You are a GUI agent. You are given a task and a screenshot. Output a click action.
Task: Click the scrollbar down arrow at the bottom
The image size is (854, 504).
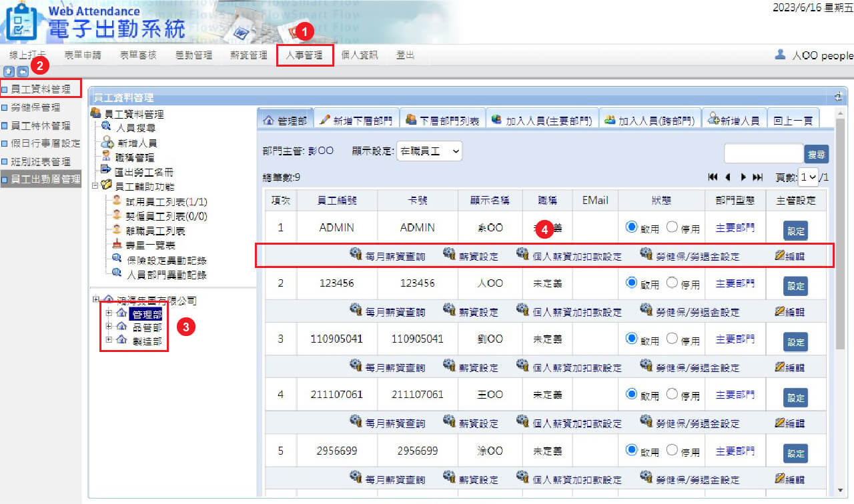coord(839,490)
